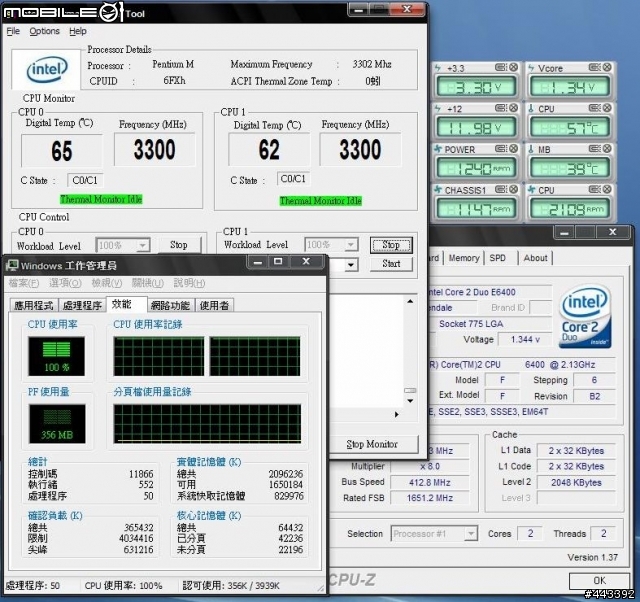640x602 pixels.
Task: Click the CPU 1 Stop button
Action: pyautogui.click(x=391, y=245)
